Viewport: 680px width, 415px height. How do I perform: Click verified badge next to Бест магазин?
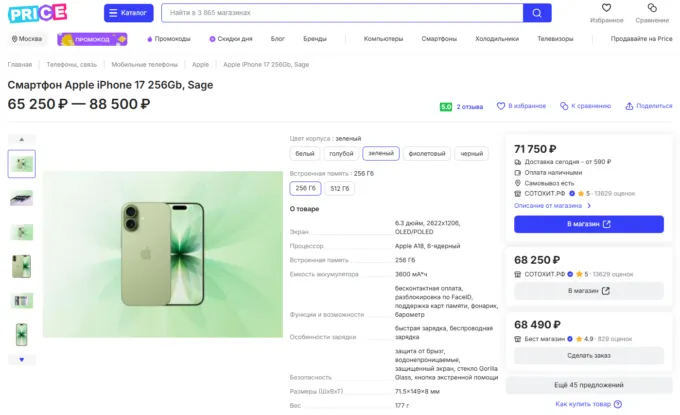[570, 339]
